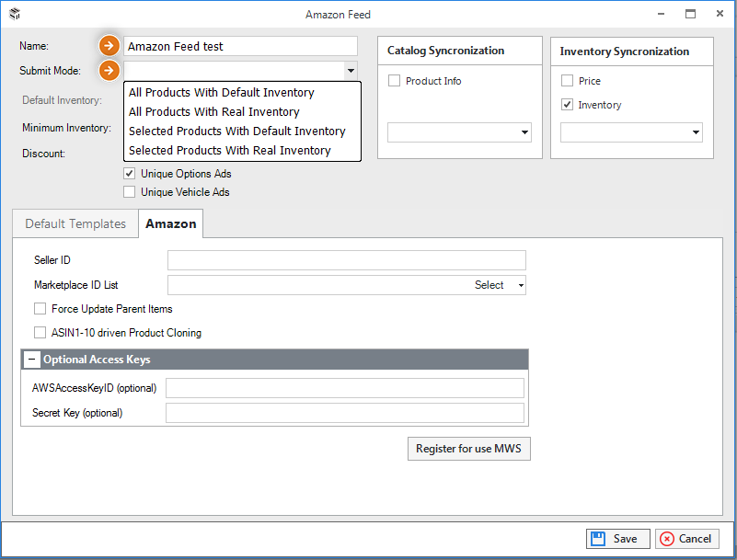737x560 pixels.
Task: Click the red X icon on Cancel
Action: coord(666,539)
